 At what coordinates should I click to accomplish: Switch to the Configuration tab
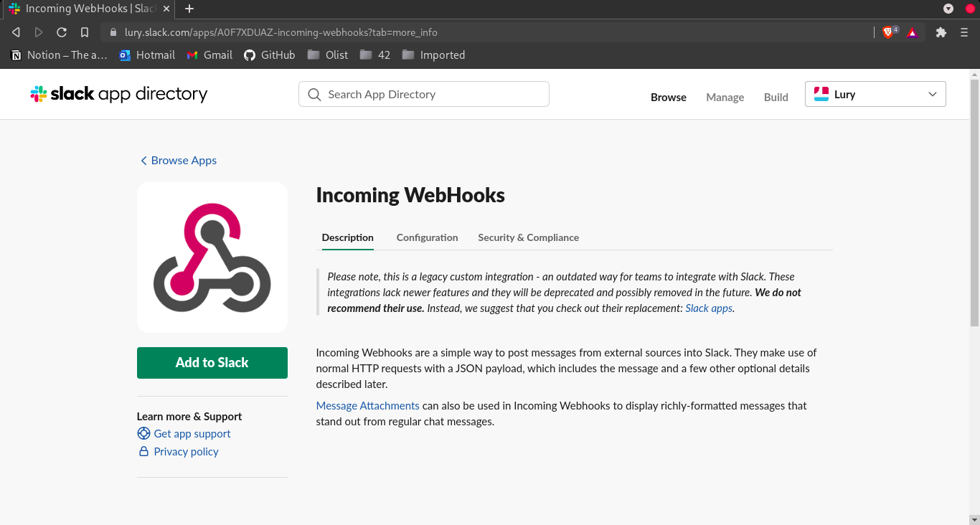427,237
